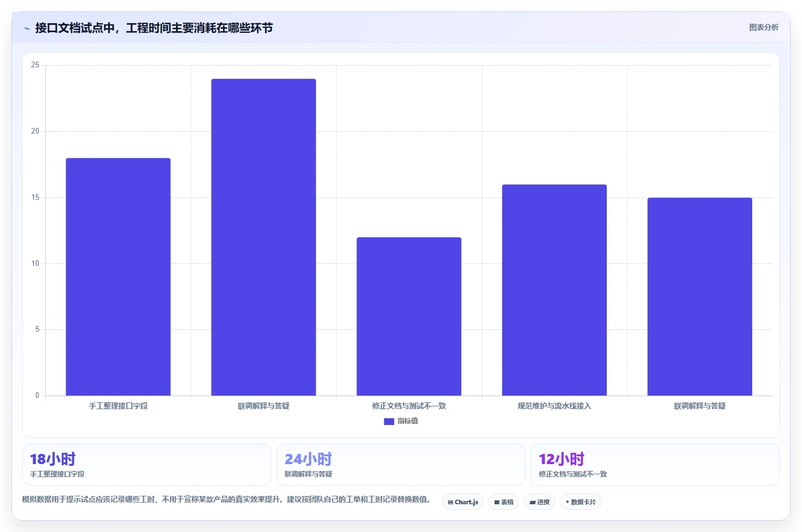802x532 pixels.
Task: Click the y-axis tick label 25
Action: pos(36,65)
